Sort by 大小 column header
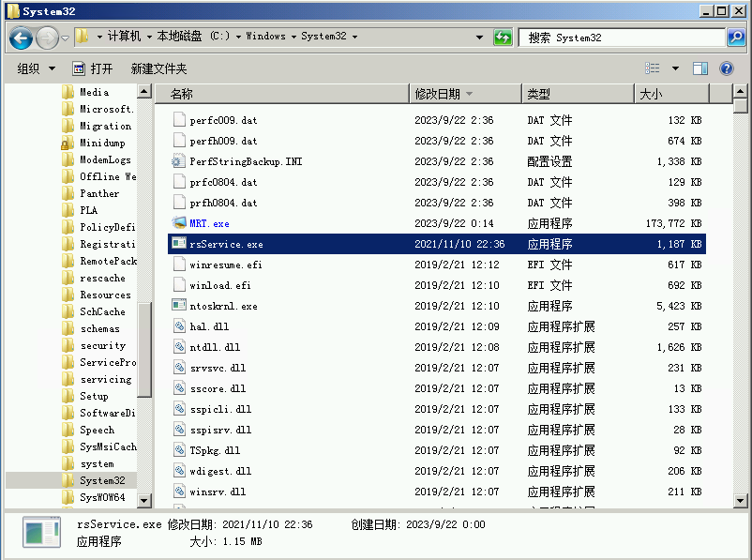The image size is (752, 560). (650, 94)
